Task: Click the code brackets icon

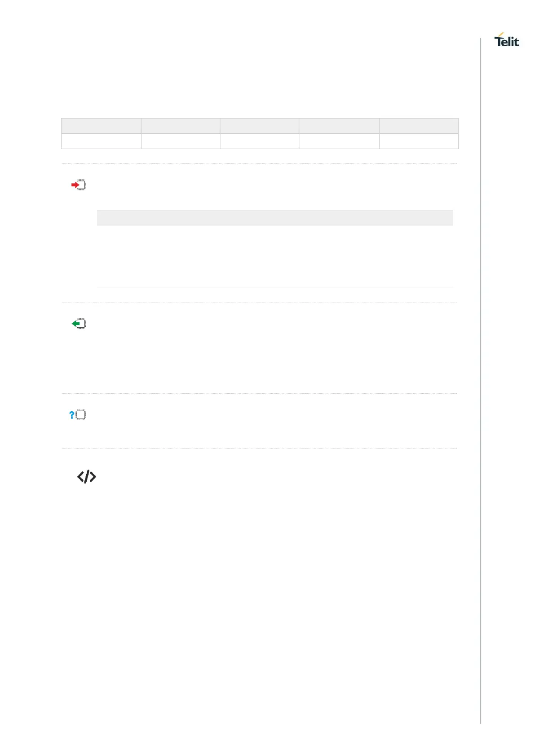Action: (87, 477)
